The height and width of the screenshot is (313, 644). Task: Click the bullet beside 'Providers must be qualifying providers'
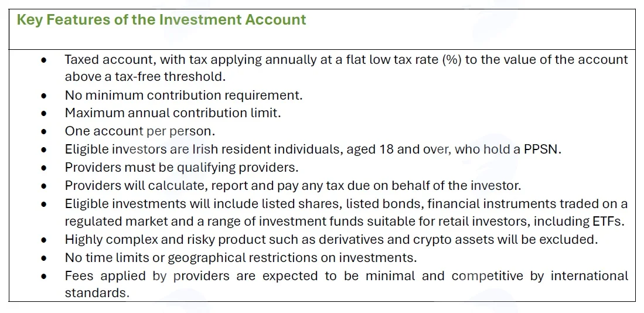(44, 168)
